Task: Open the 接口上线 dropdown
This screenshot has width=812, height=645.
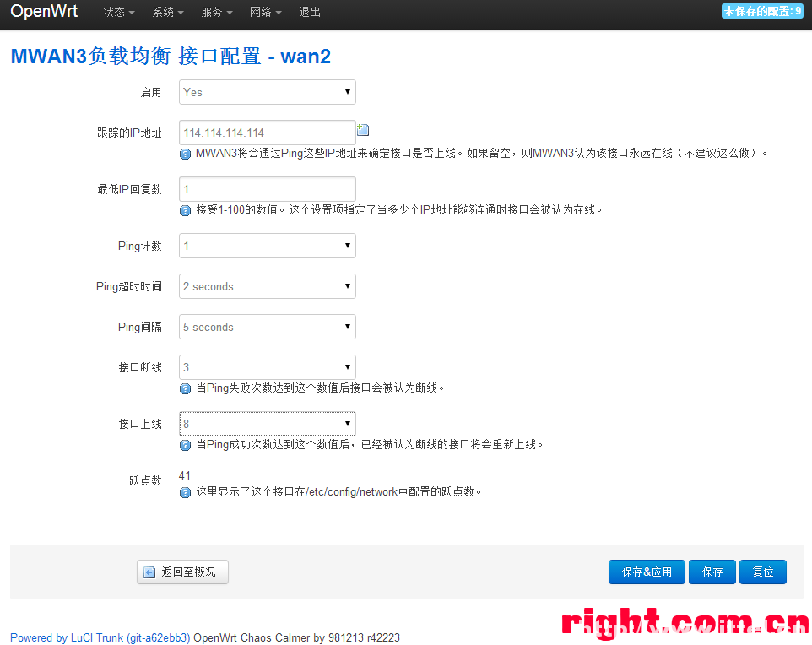Action: coord(268,424)
